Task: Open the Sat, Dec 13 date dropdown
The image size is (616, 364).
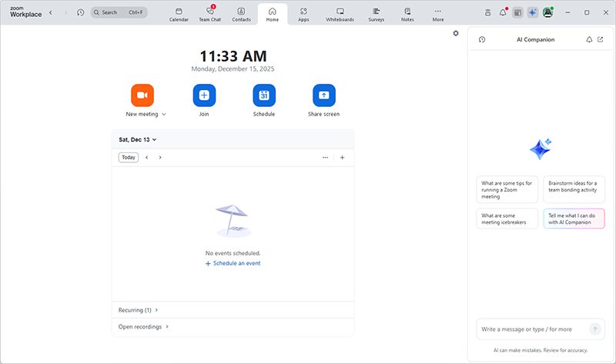Action: click(x=138, y=139)
